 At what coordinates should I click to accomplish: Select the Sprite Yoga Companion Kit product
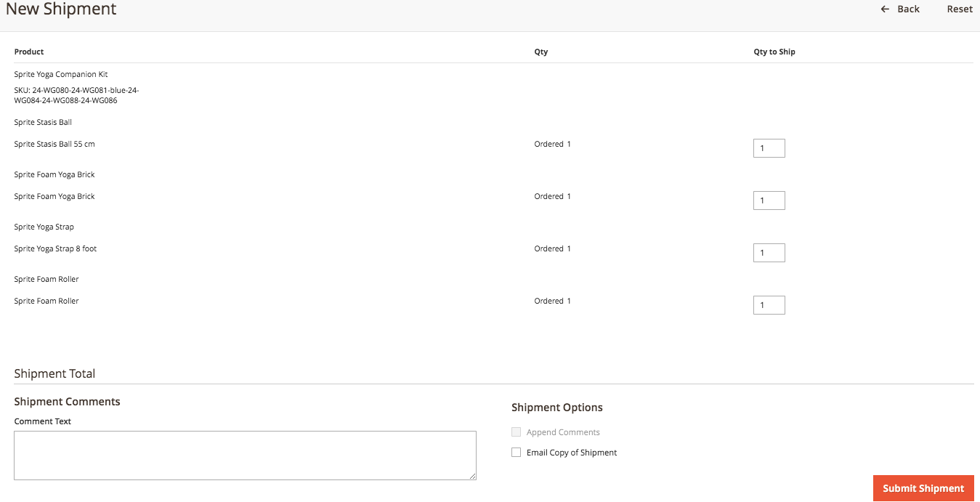coord(60,74)
